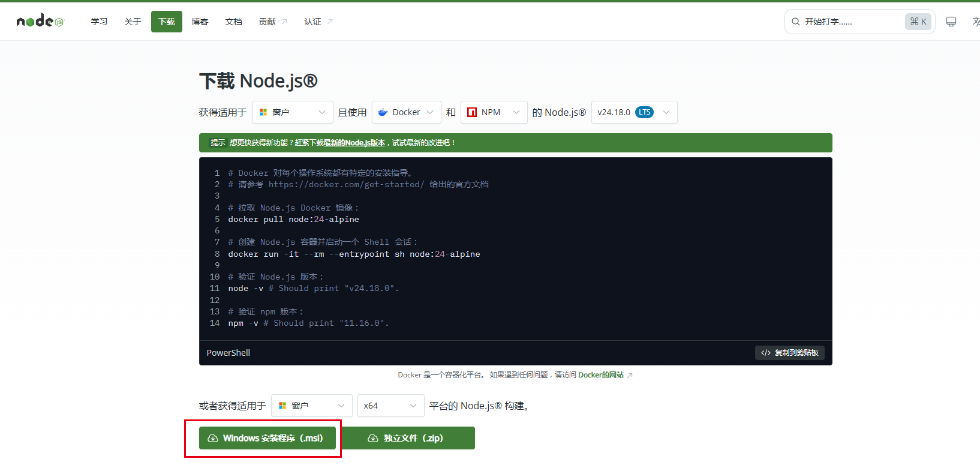Click the PowerShell label under the code
Screen dimensions: 980x468
click(x=229, y=353)
